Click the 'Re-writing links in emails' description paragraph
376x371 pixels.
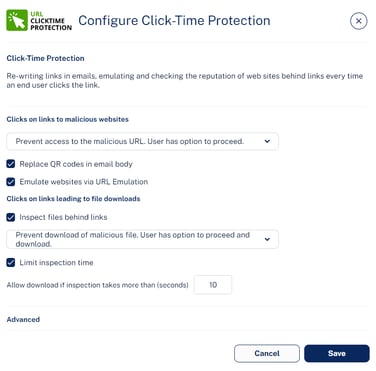point(185,80)
